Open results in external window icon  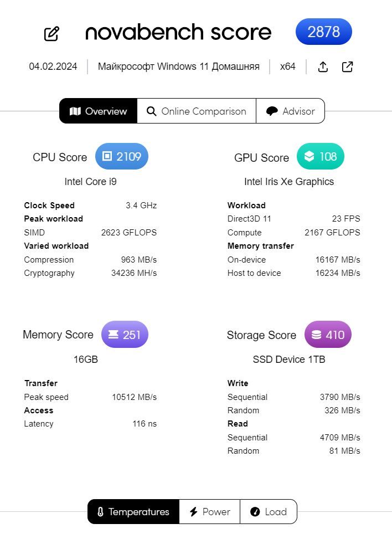[x=347, y=66]
